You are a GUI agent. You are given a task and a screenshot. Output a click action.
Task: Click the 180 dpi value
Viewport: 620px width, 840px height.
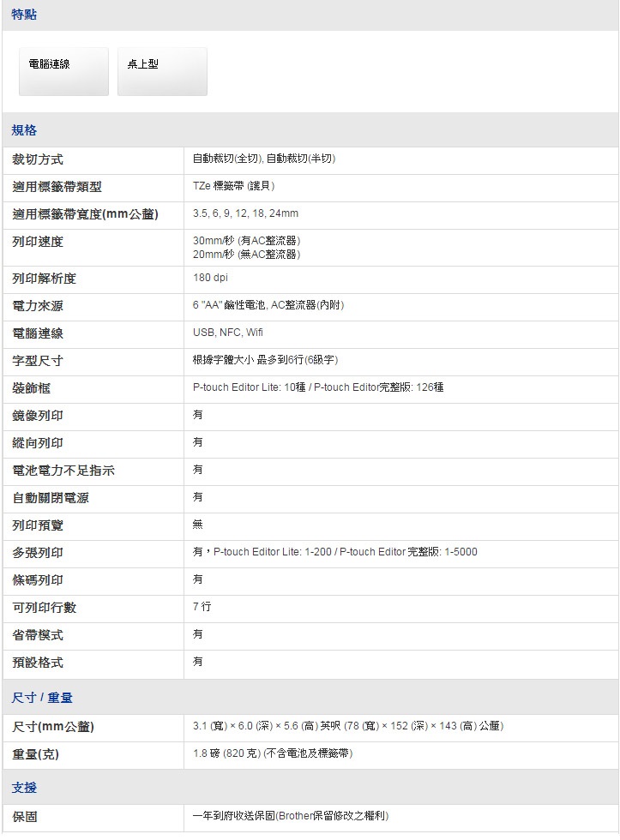point(210,278)
